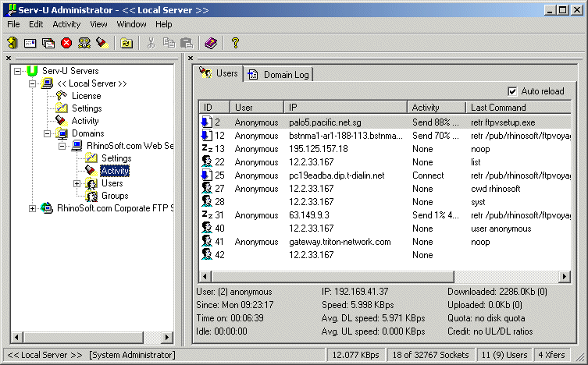Click the Last Command column header
The height and width of the screenshot is (365, 588).
tap(499, 108)
